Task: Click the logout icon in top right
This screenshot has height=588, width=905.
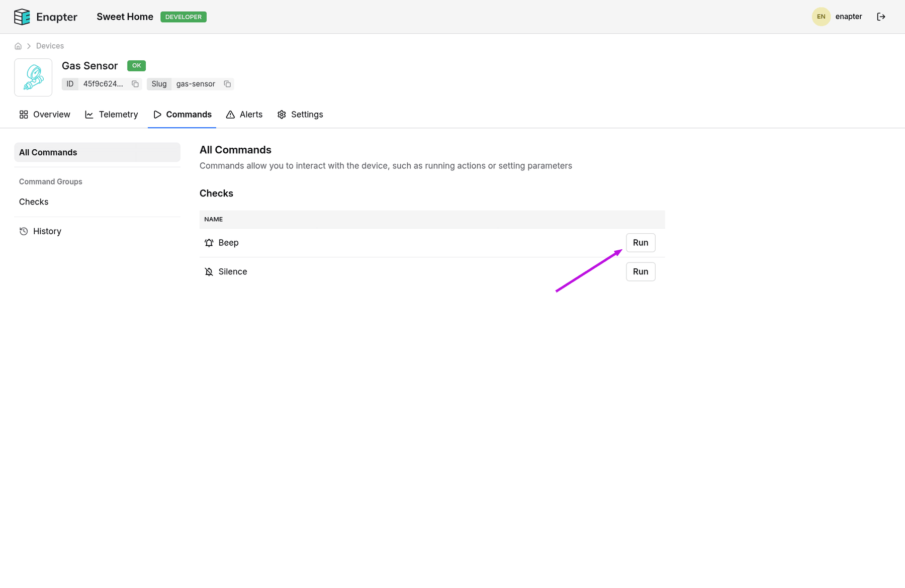Action: pos(881,17)
